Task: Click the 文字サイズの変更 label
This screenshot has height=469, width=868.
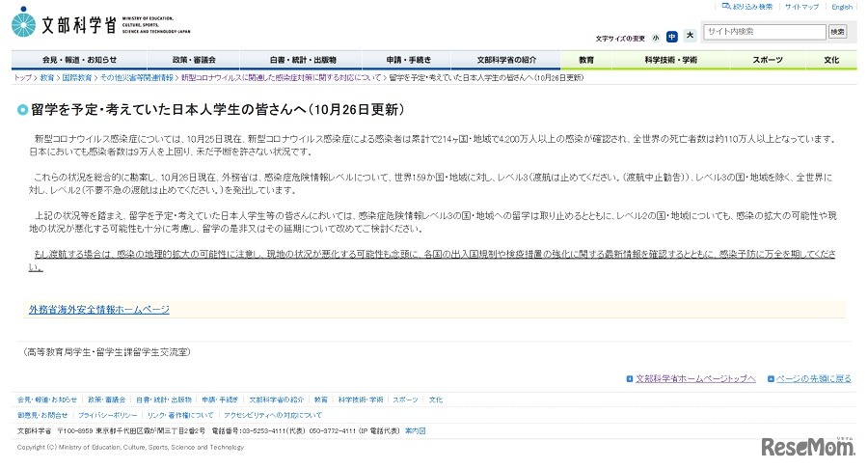Action: coord(620,39)
